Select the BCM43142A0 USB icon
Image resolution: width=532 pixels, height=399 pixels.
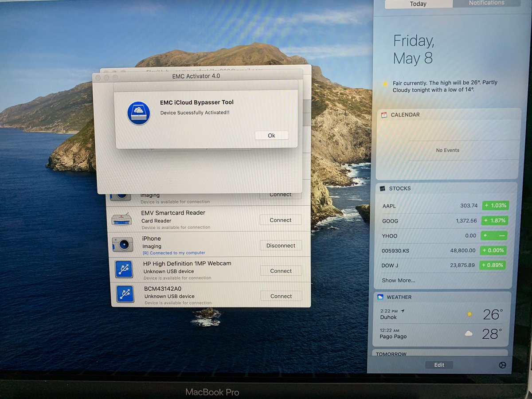coord(125,294)
